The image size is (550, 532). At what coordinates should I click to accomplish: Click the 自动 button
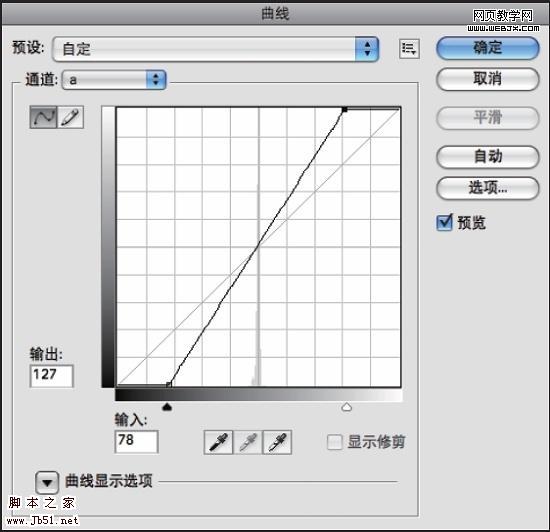tap(488, 156)
